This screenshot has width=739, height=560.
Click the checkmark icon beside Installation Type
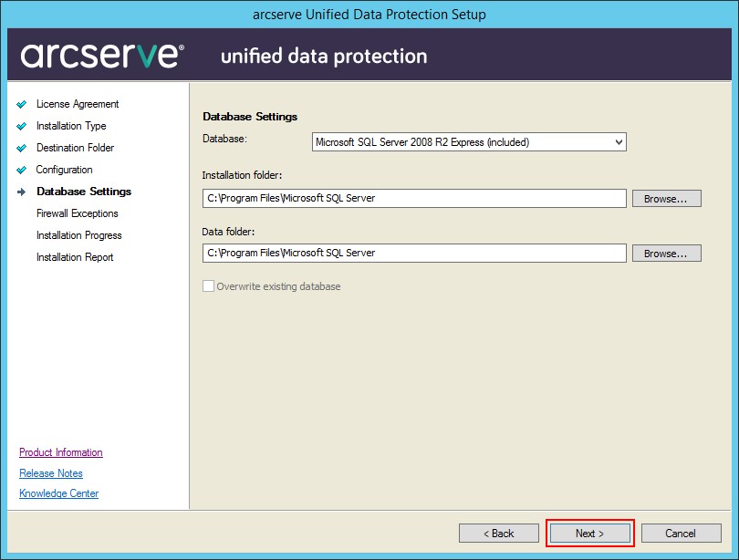pos(21,126)
